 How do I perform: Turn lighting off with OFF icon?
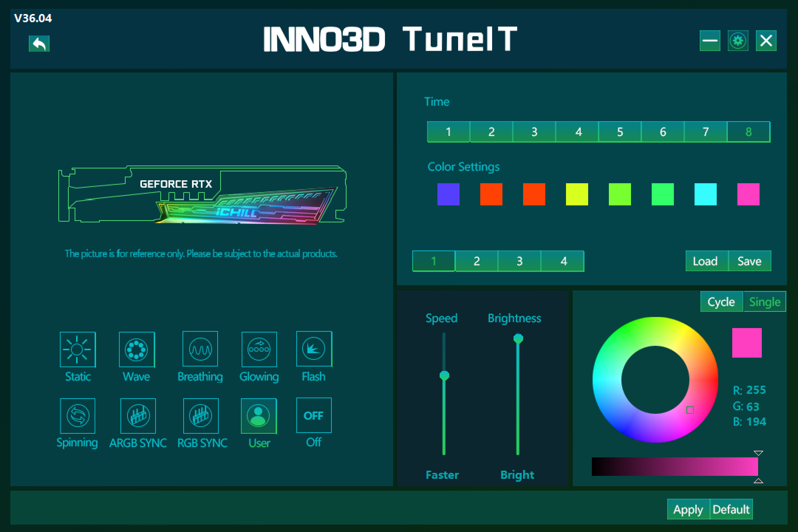pyautogui.click(x=314, y=415)
